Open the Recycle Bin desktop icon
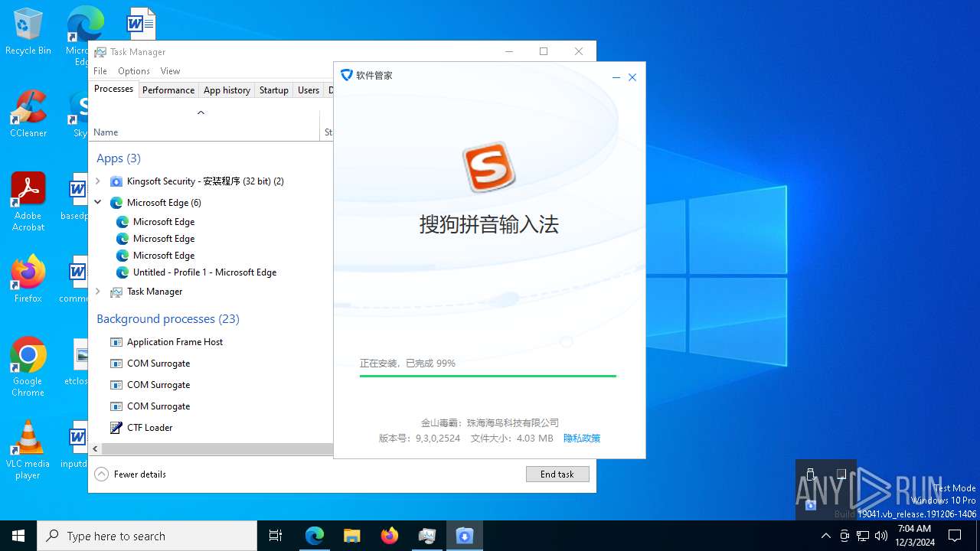The height and width of the screenshot is (551, 980). point(28,31)
